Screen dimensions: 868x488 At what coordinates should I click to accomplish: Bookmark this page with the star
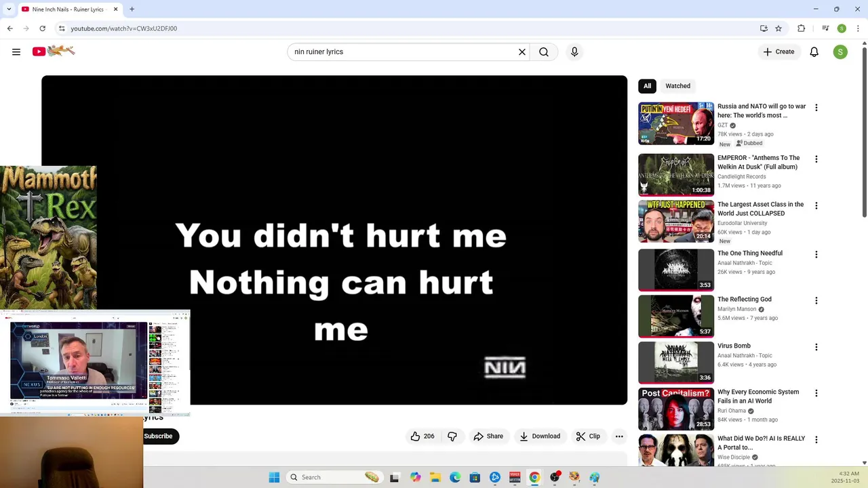(x=778, y=28)
